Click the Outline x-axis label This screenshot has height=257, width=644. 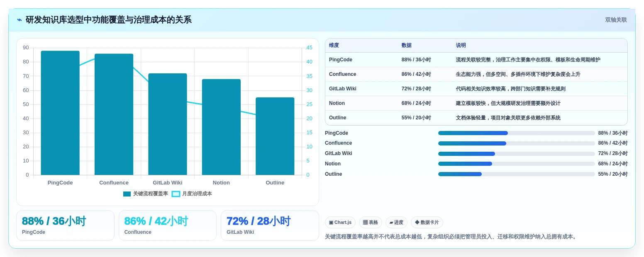click(x=275, y=183)
